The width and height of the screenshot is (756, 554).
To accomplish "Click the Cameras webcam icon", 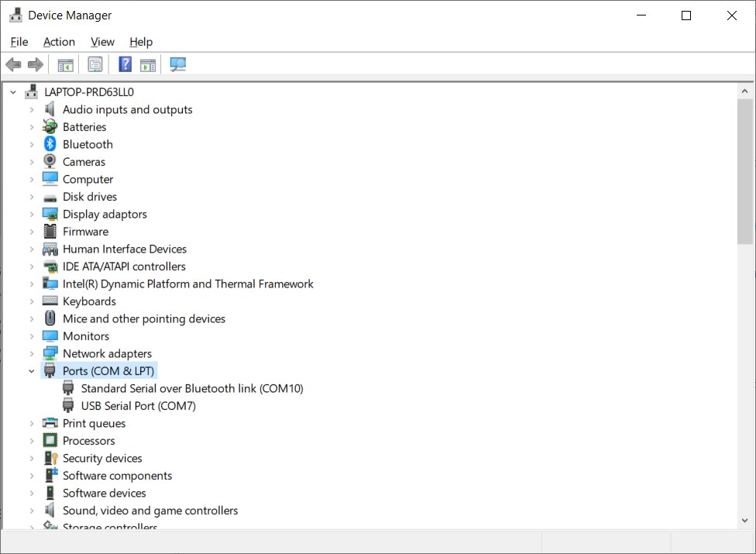I will coord(50,161).
